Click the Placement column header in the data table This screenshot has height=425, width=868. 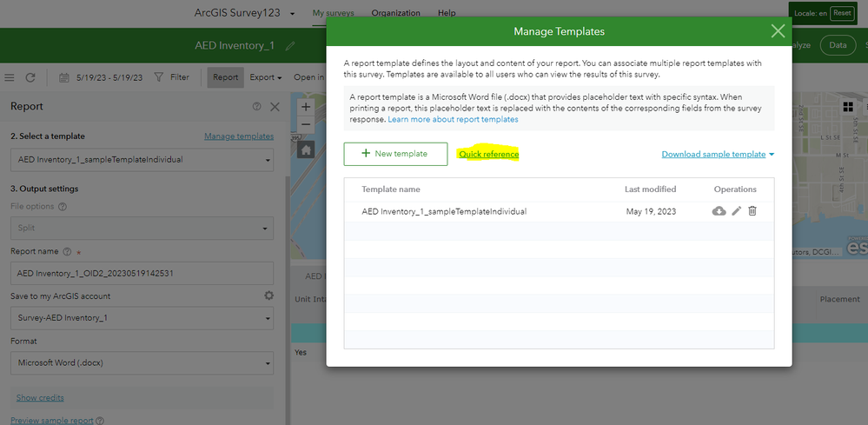coord(840,299)
